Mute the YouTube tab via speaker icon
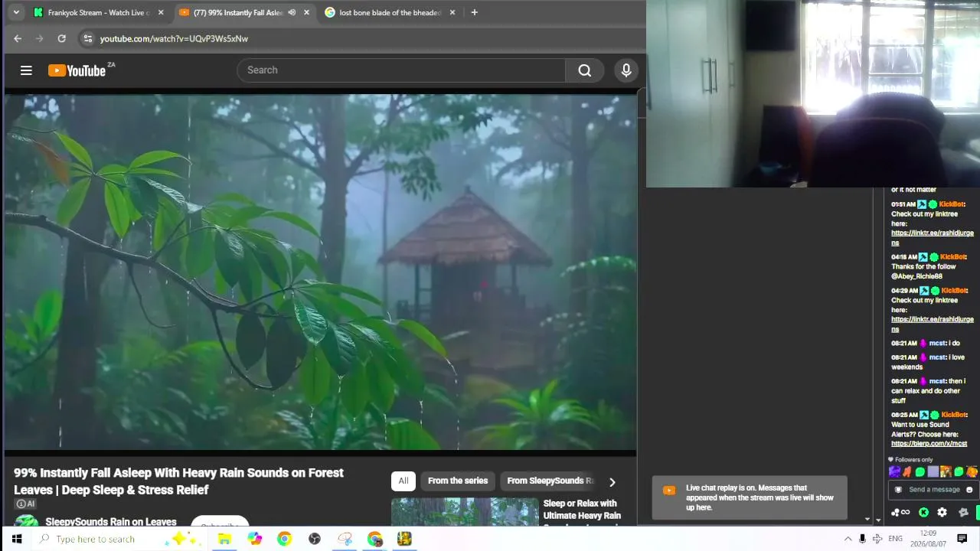Viewport: 980px width, 551px height. click(292, 12)
